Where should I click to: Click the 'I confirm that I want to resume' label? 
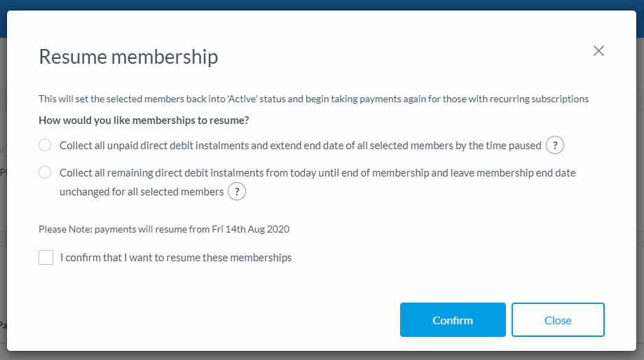176,258
